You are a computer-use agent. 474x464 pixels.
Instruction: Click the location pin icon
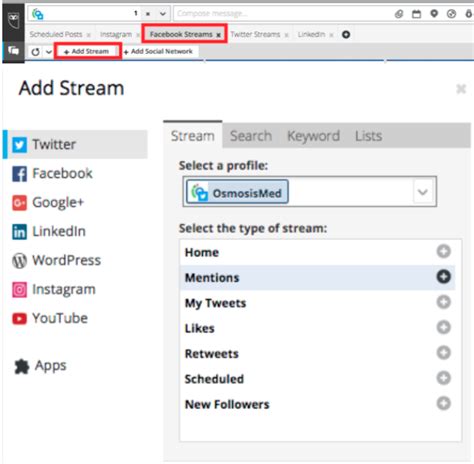[434, 14]
